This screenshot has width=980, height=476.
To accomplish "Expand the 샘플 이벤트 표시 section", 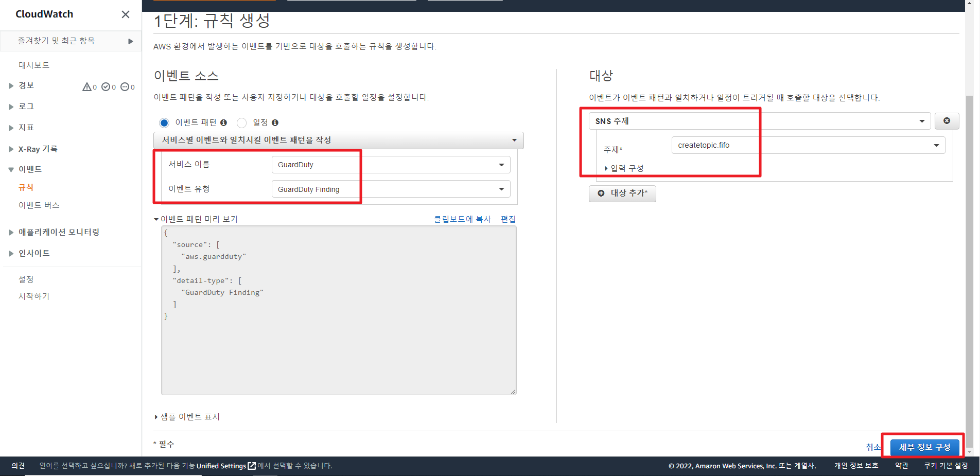I will coord(189,417).
